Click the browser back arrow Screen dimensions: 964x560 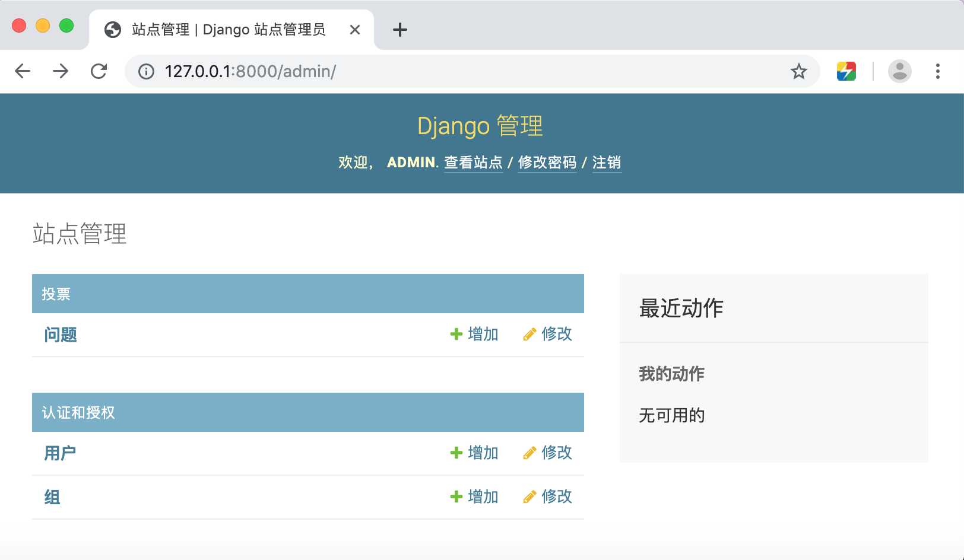(23, 71)
